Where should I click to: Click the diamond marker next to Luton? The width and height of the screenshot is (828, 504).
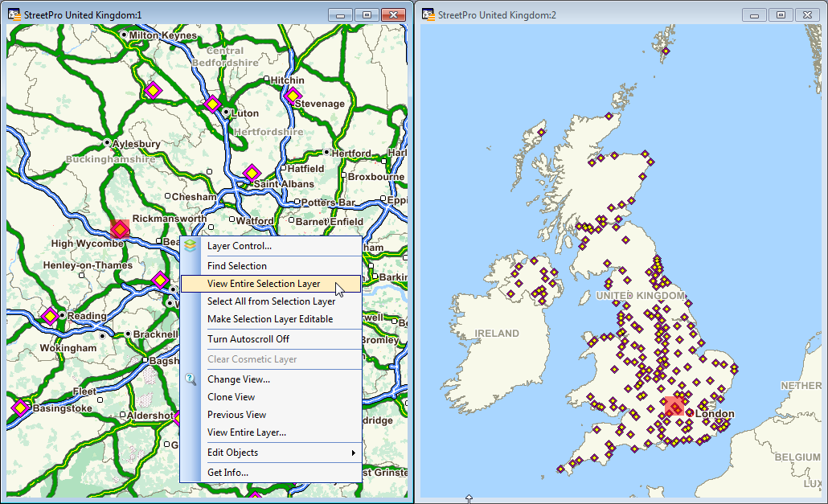click(212, 104)
